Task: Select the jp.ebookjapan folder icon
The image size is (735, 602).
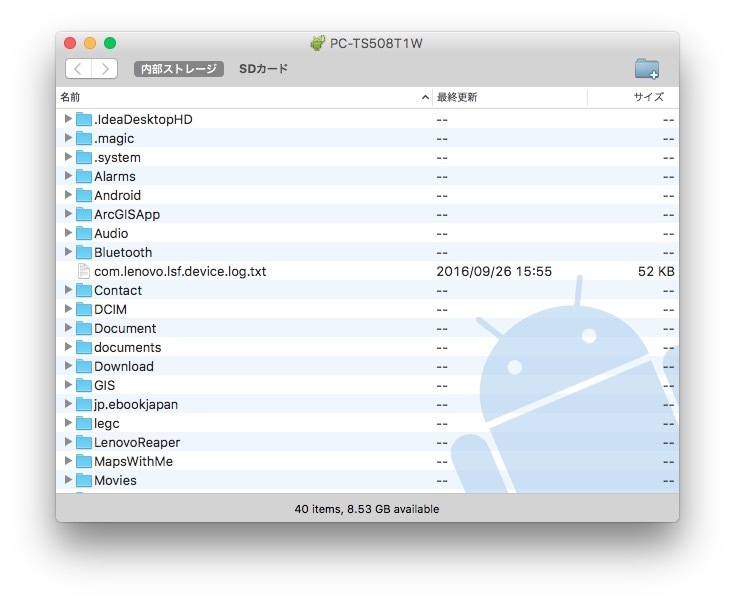Action: click(x=84, y=404)
